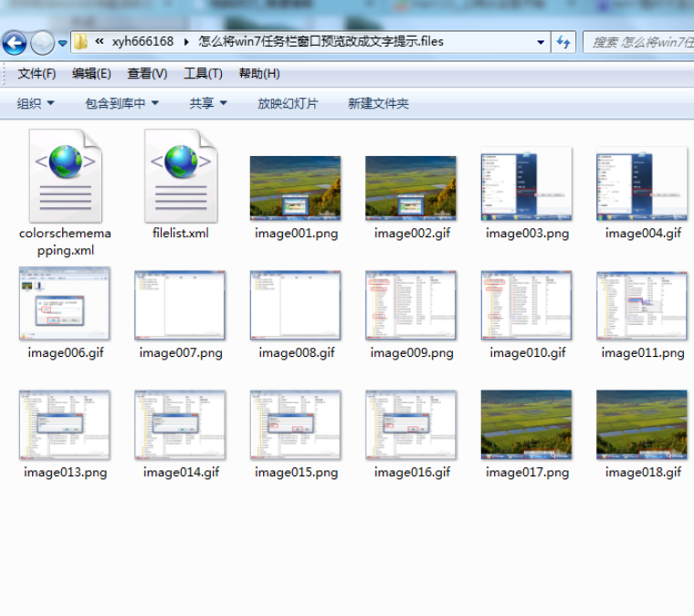This screenshot has width=694, height=616.
Task: Open the 文件(F) menu
Action: tap(37, 73)
